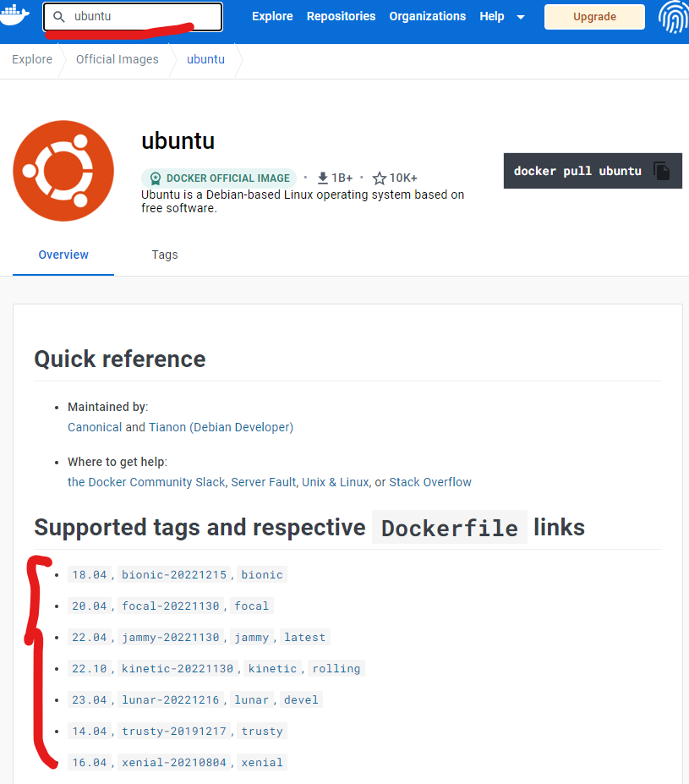Click the Docker Official Image badge

(x=218, y=178)
